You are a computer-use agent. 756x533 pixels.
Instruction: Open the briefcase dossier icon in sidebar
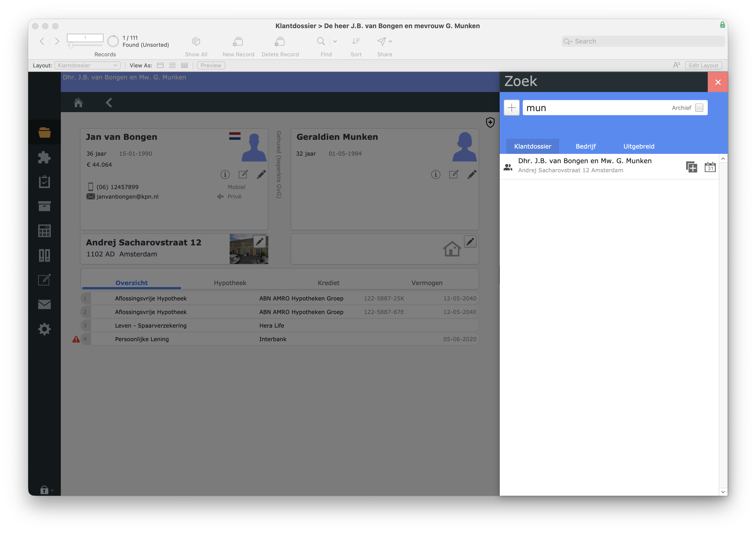tap(44, 132)
